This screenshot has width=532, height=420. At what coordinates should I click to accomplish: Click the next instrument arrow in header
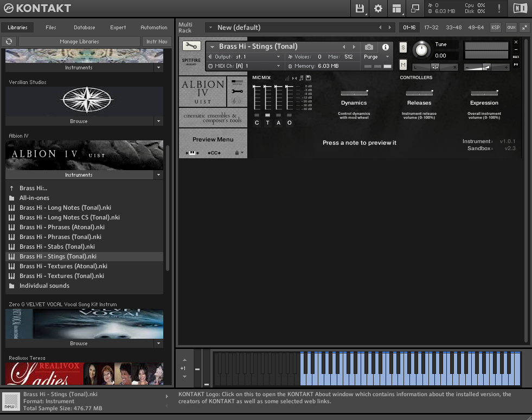coord(354,47)
